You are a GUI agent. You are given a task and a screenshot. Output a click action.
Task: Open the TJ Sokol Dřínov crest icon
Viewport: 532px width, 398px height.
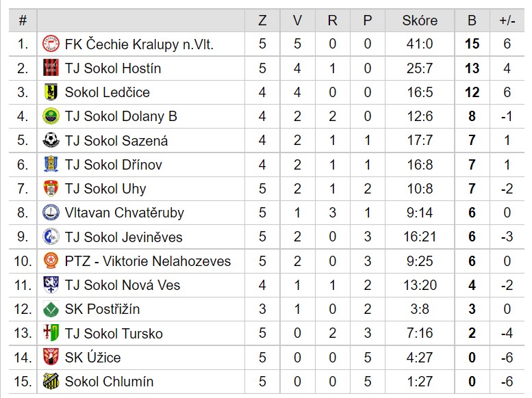click(x=51, y=164)
